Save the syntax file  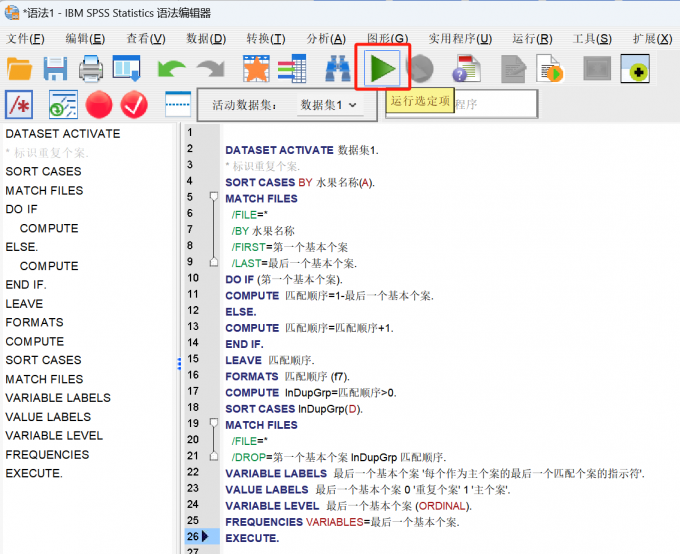[56, 69]
